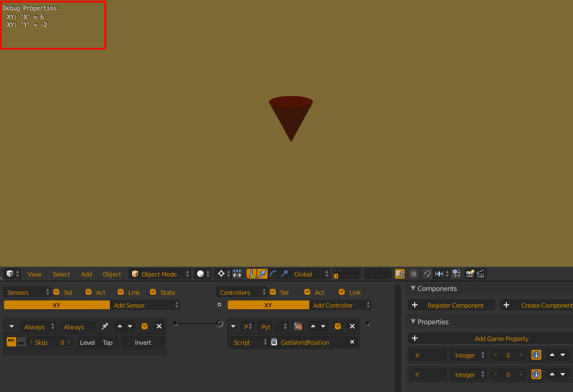Toggle the Level option
The width and height of the screenshot is (573, 392).
(x=87, y=343)
